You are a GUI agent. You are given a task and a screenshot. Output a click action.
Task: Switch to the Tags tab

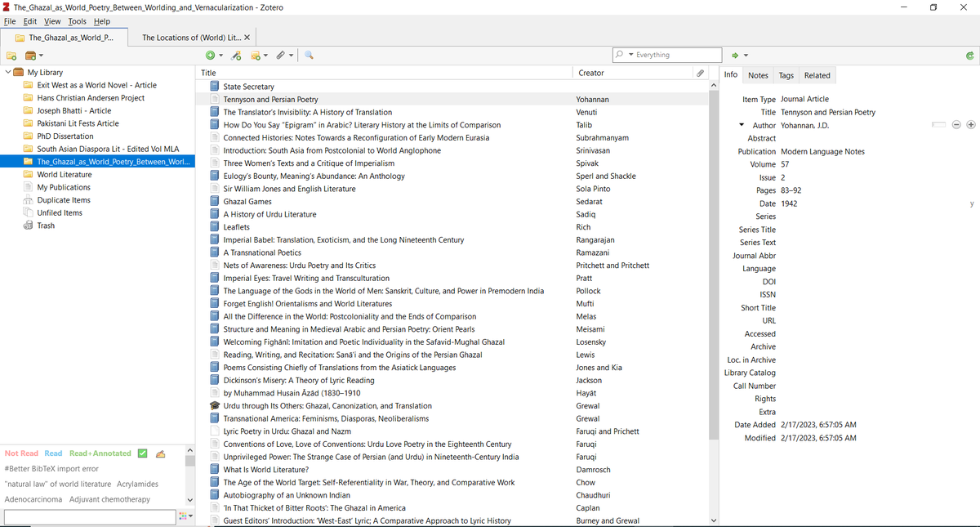point(786,75)
